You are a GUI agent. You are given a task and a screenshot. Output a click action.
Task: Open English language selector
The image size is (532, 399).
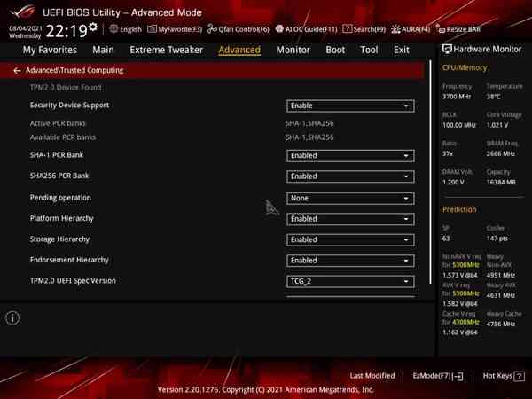(125, 29)
